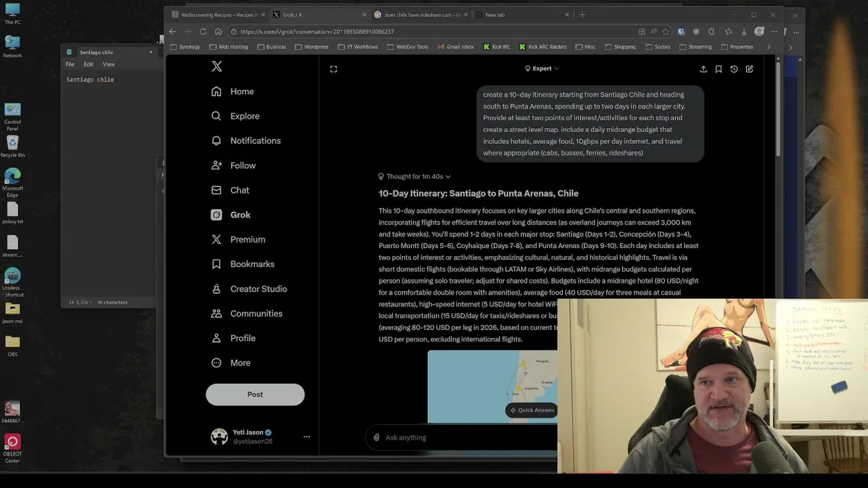Open Notifications in X sidebar
This screenshot has width=868, height=488.
[x=245, y=141]
